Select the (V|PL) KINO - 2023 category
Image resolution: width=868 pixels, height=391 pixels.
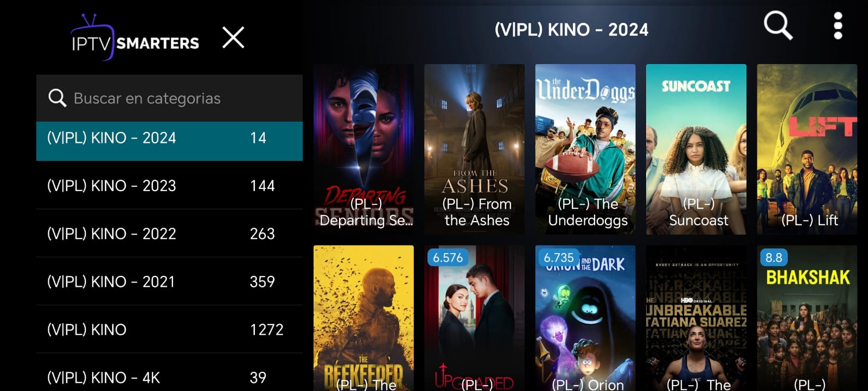[169, 186]
